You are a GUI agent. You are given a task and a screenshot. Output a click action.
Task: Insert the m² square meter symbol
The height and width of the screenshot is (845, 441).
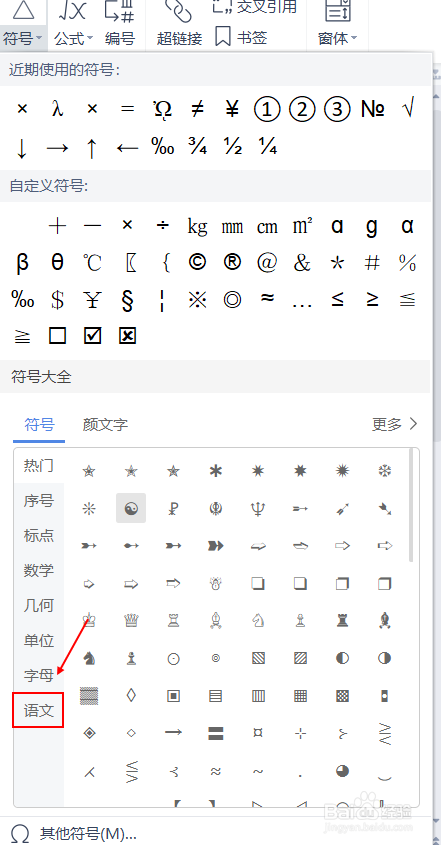coord(302,225)
